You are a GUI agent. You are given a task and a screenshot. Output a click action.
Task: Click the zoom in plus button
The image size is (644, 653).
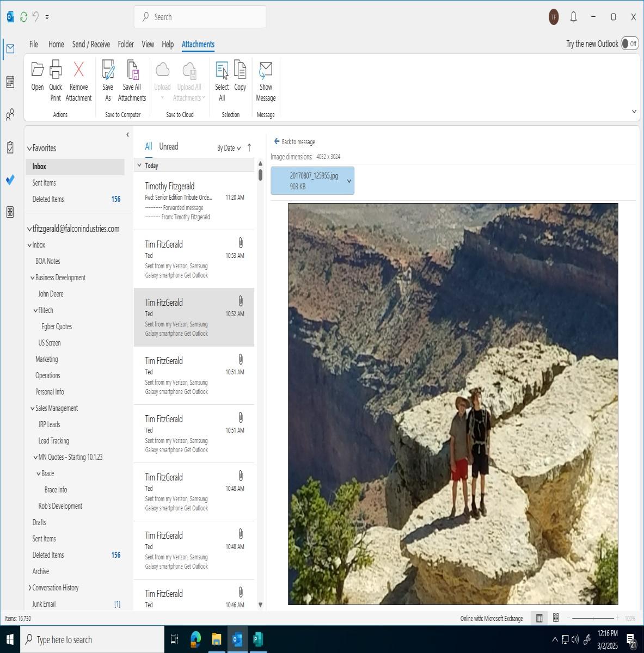pos(618,618)
